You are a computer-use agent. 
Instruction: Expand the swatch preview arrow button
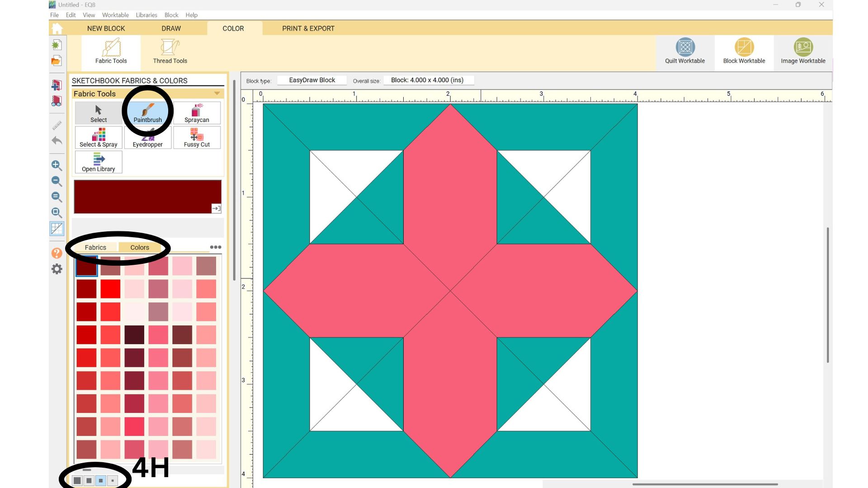216,208
